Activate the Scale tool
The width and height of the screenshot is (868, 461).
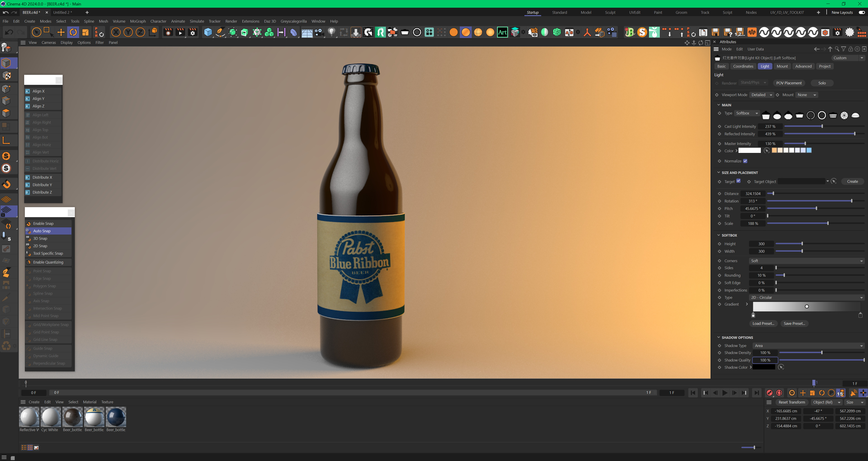(85, 32)
